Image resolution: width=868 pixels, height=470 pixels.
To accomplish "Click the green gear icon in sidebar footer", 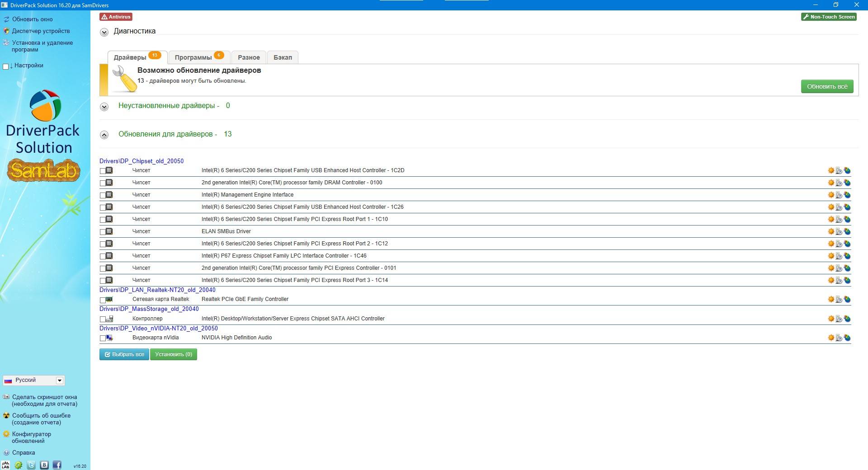I will [x=19, y=465].
